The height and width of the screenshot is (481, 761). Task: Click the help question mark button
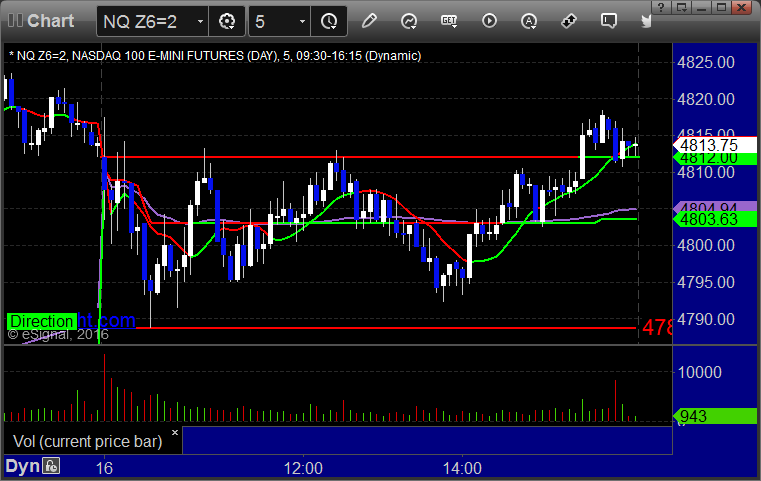[x=661, y=7]
